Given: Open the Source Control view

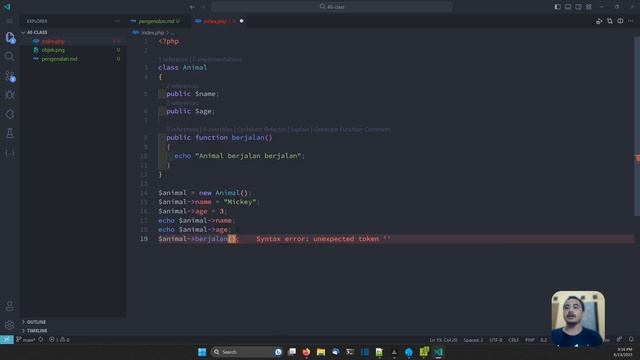Looking at the screenshot, I should 10,76.
